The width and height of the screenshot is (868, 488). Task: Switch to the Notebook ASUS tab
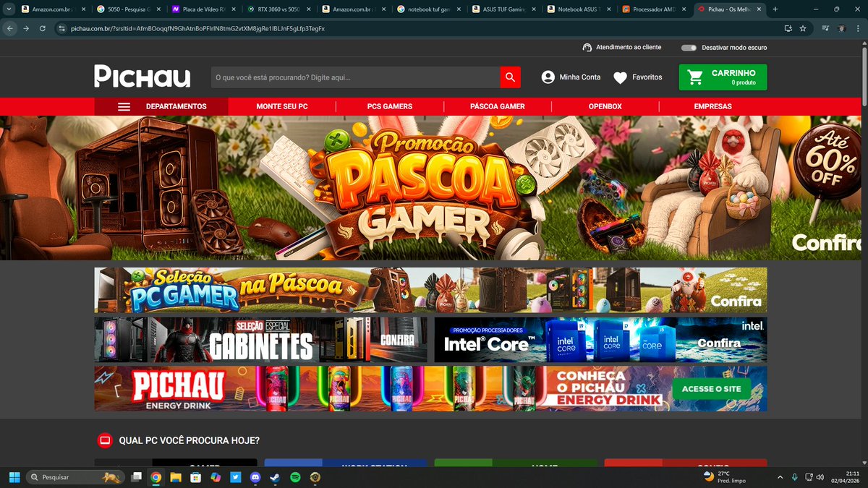579,9
